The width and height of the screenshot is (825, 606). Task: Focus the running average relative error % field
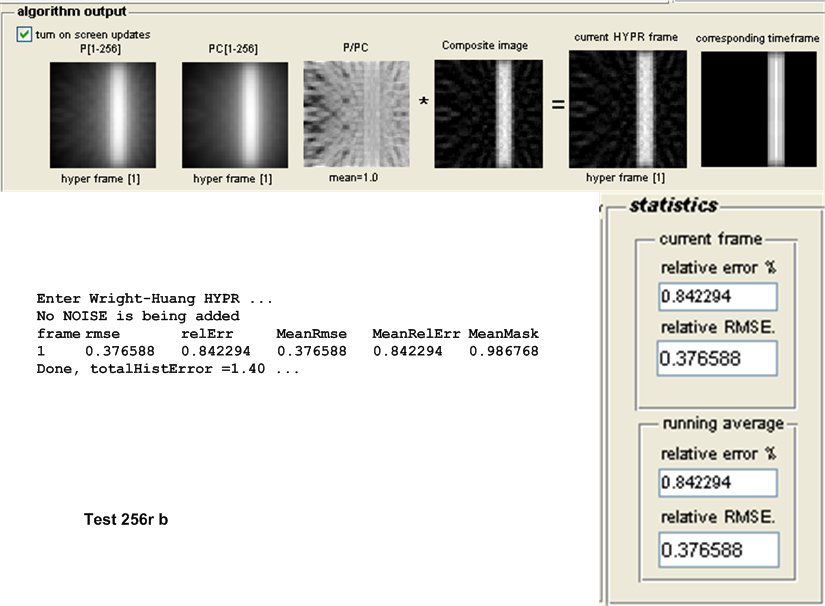click(717, 483)
